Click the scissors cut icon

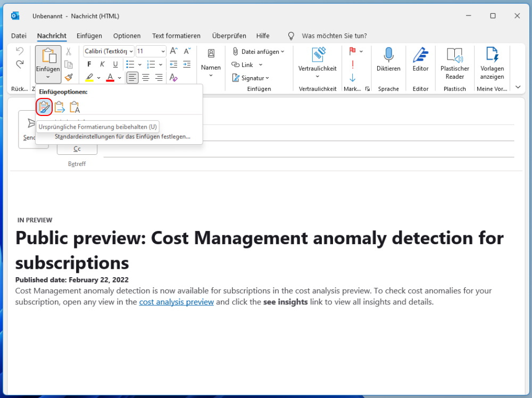click(69, 51)
